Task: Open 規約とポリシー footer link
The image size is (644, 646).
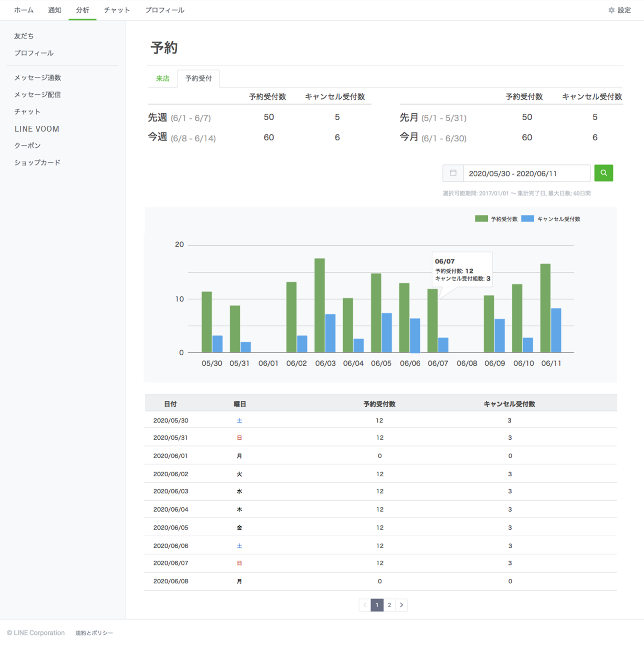Action: click(x=94, y=633)
